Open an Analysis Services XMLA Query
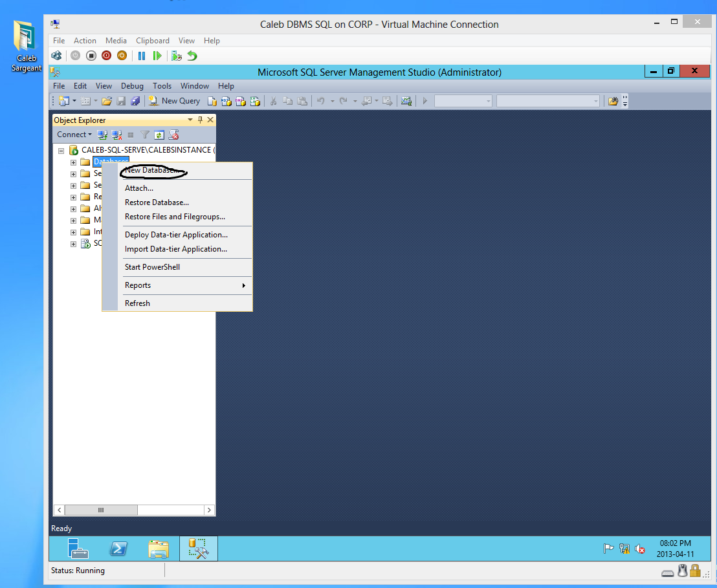This screenshot has width=717, height=588. pos(255,101)
